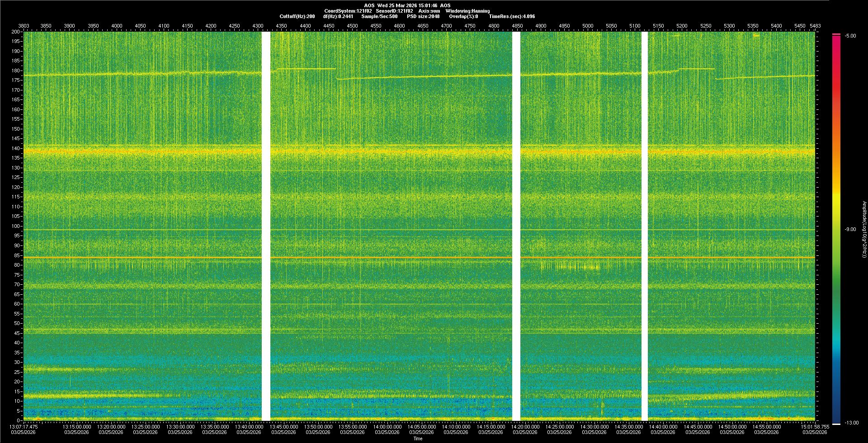Click the -9.00 colorbar midpoint label
Viewport: 868px width, 443px height.
pyautogui.click(x=850, y=230)
